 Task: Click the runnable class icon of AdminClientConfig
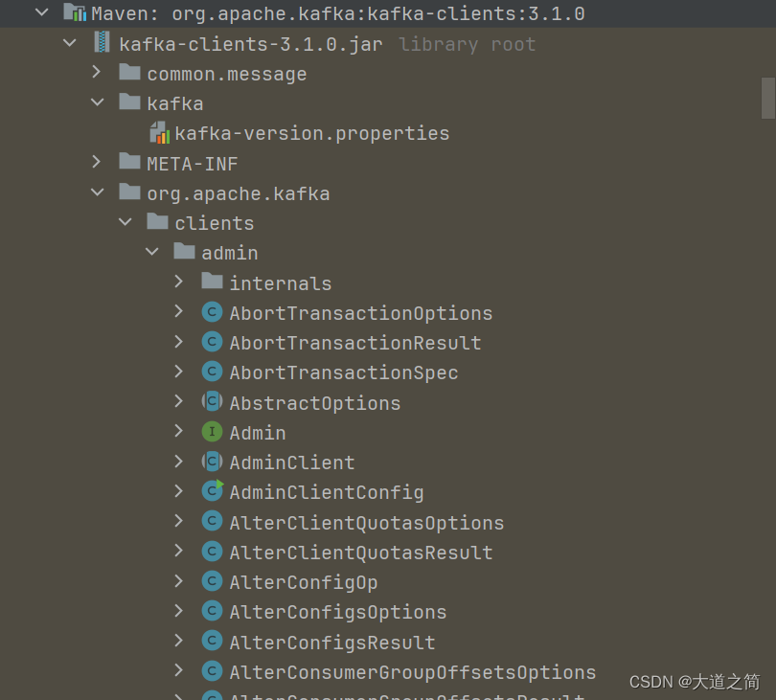click(x=213, y=490)
